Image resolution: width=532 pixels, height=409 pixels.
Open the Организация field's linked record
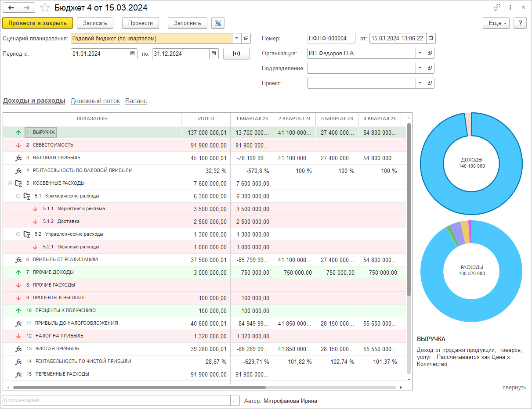coord(430,54)
